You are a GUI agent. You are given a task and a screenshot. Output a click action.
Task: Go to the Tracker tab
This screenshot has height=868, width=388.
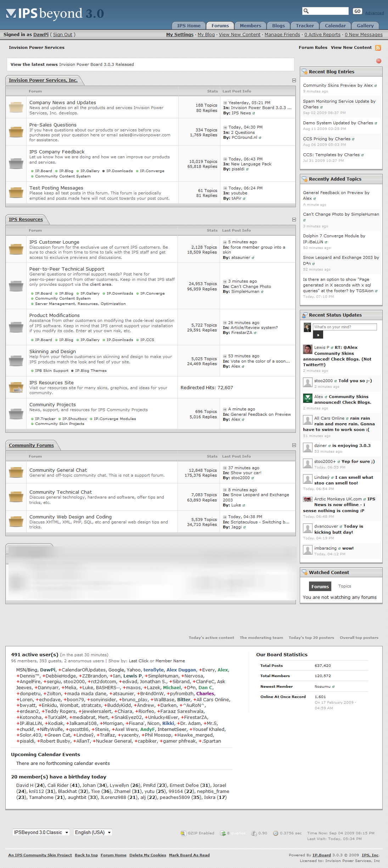[x=305, y=25]
